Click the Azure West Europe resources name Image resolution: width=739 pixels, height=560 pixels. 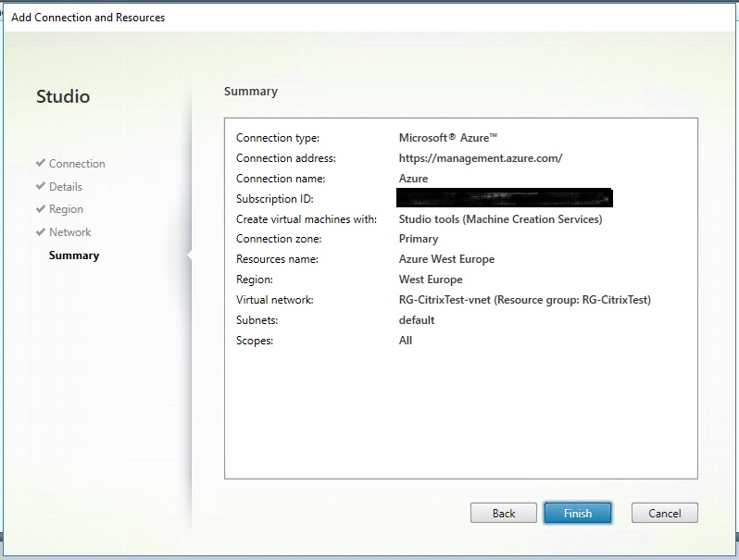point(446,259)
